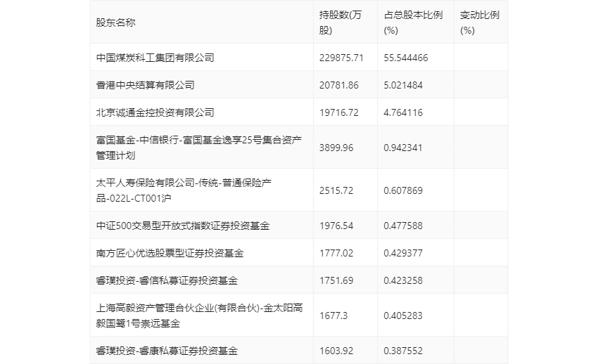
Task: Click the 变动比例(%) column header
Action: pyautogui.click(x=479, y=22)
